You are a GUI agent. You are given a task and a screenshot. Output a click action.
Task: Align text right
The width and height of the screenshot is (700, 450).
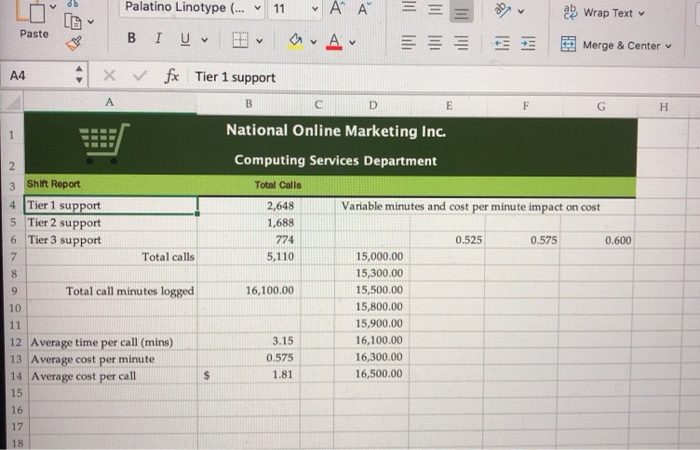[x=461, y=43]
